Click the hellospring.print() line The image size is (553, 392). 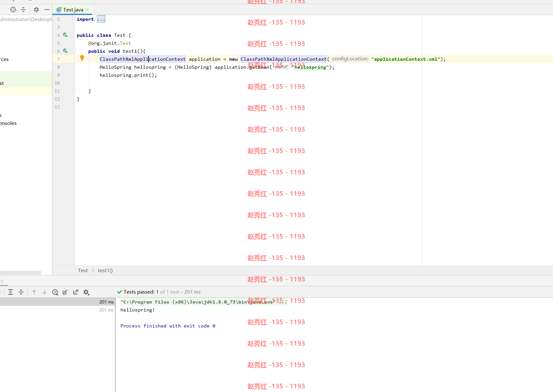(128, 75)
